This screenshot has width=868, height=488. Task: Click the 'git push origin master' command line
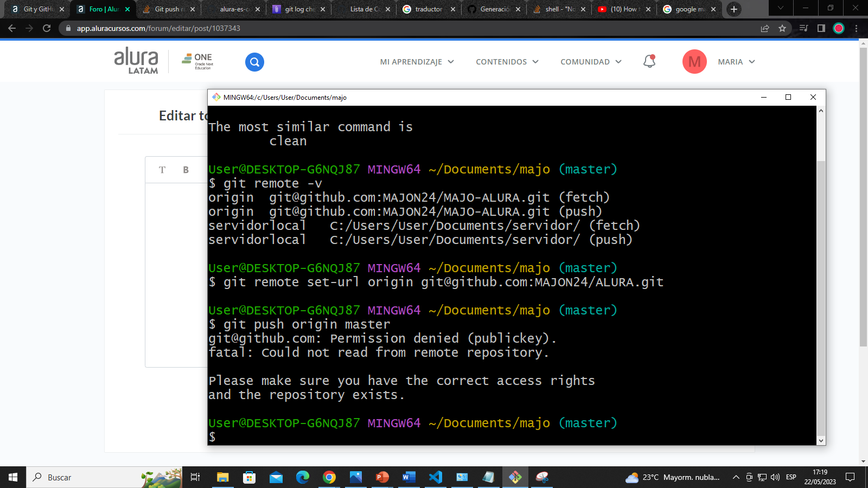299,324
